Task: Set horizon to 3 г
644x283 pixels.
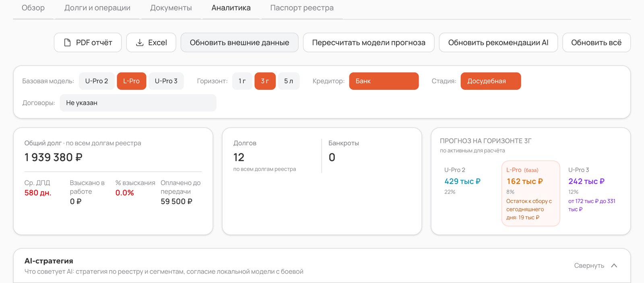Action: tap(265, 81)
